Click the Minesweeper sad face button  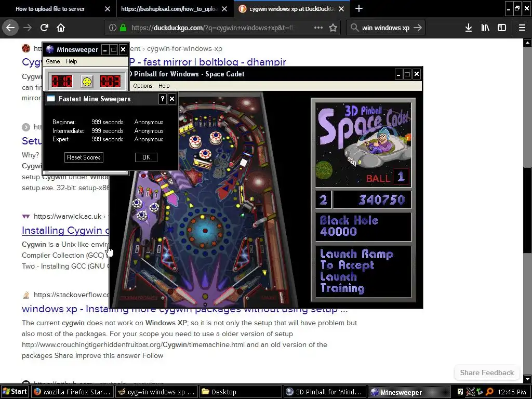[x=87, y=82]
